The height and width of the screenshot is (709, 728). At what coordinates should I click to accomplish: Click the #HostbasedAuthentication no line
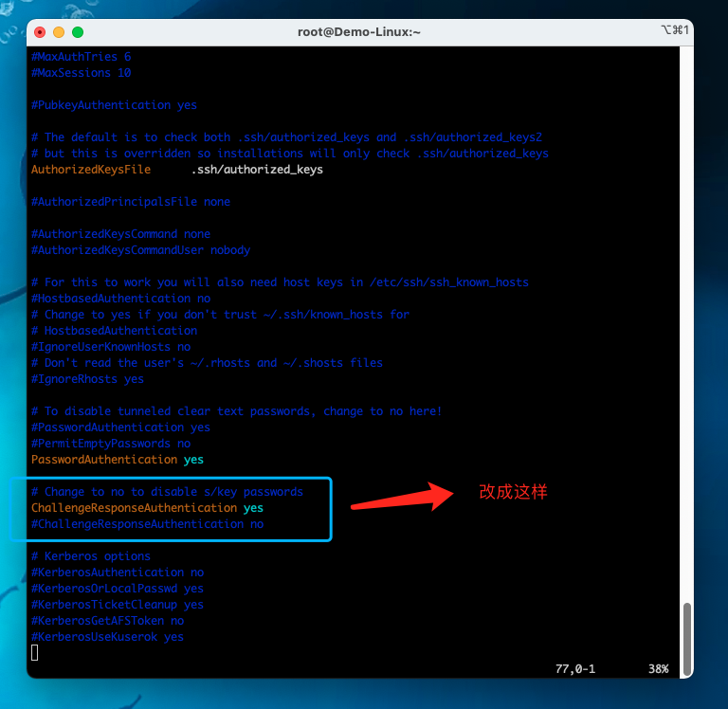coord(120,298)
